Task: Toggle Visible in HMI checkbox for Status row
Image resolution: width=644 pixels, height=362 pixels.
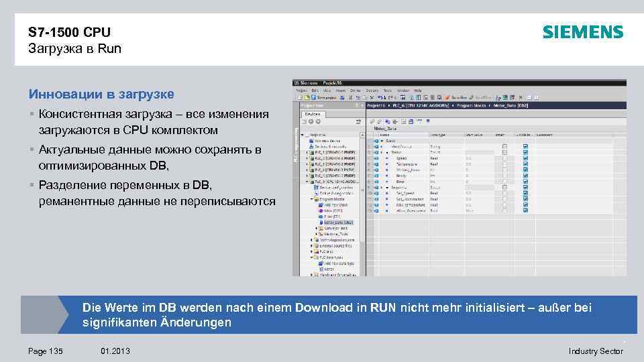Action: point(525,152)
